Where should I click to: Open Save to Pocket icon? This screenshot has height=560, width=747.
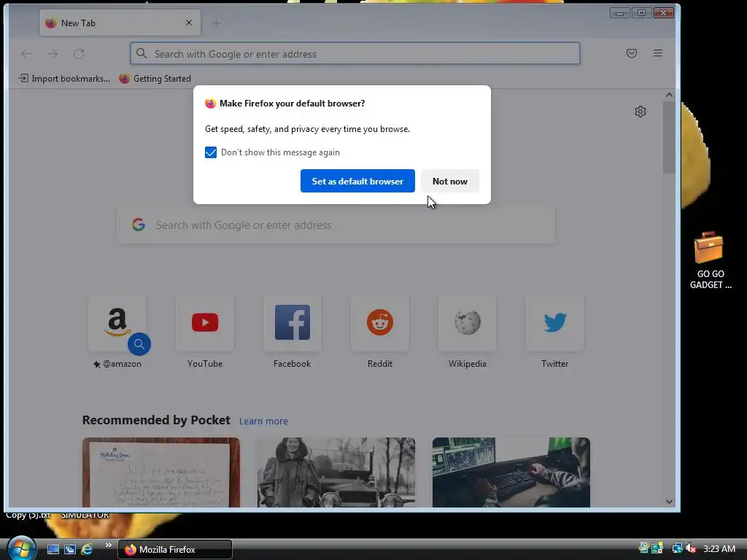click(x=631, y=53)
